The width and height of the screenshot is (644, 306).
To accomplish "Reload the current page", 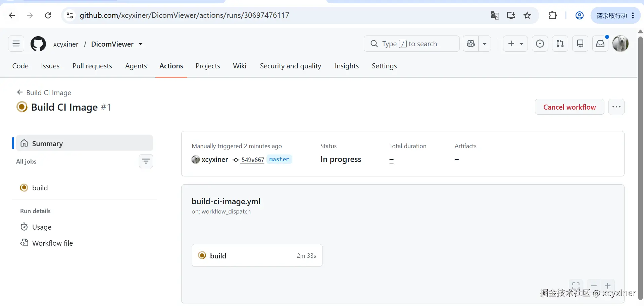I will click(x=48, y=15).
